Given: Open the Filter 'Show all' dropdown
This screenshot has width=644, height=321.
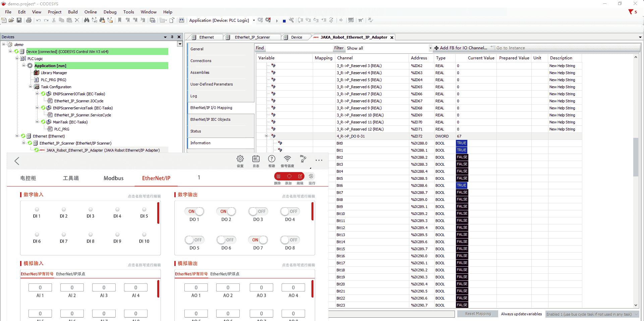Looking at the screenshot, I should [x=430, y=48].
